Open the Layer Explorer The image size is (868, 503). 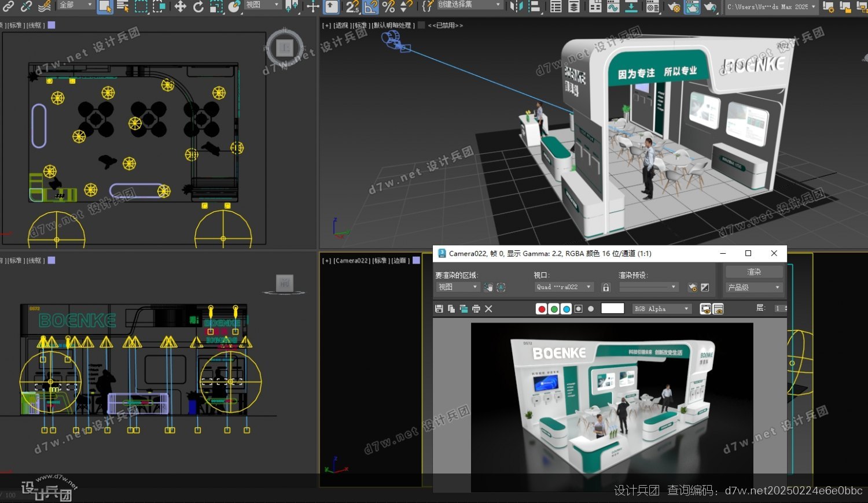tap(574, 6)
